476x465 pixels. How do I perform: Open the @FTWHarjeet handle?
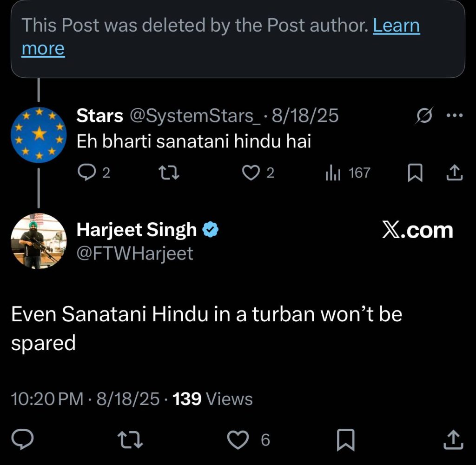tap(134, 253)
